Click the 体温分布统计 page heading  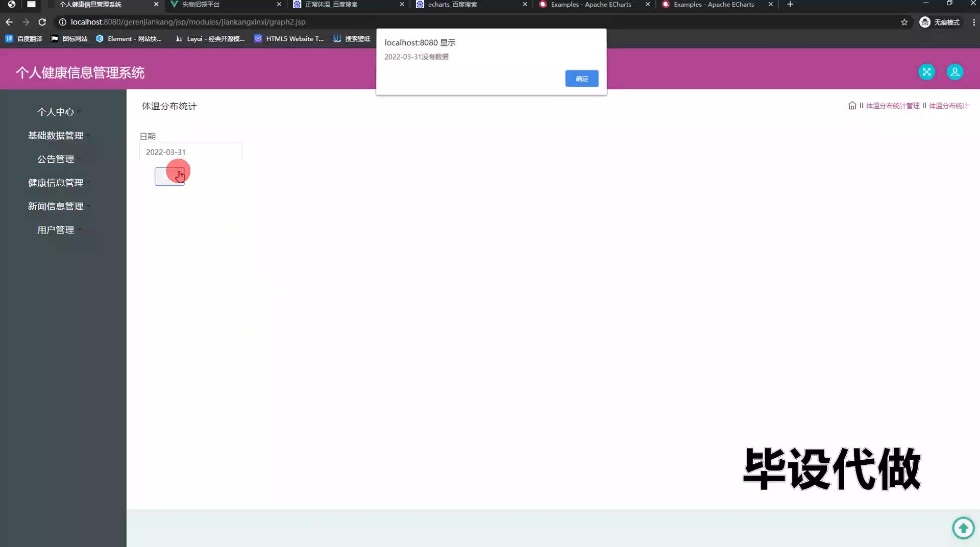(x=169, y=106)
